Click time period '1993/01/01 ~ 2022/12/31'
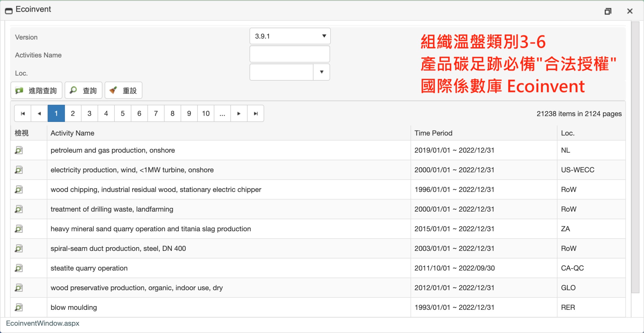This screenshot has width=644, height=333. [454, 307]
